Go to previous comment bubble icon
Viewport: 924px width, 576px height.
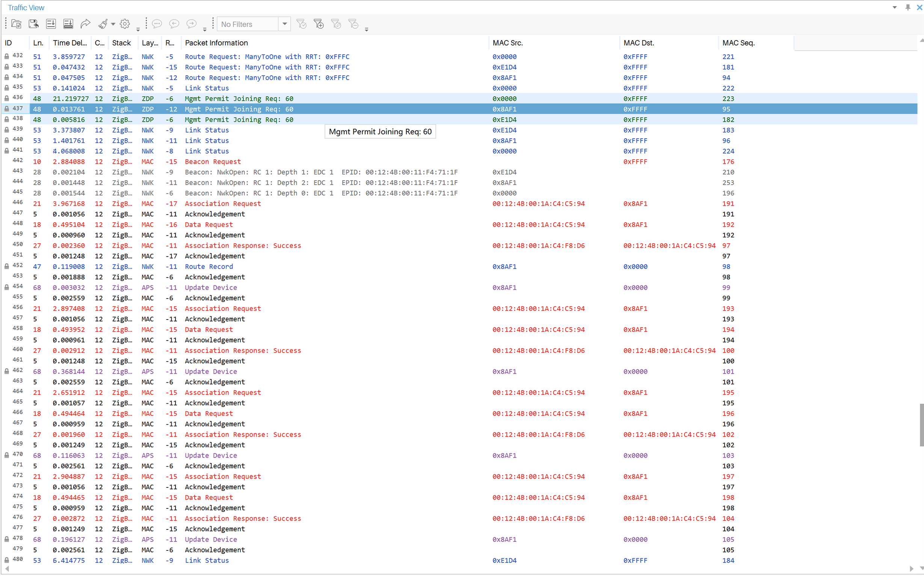(174, 24)
